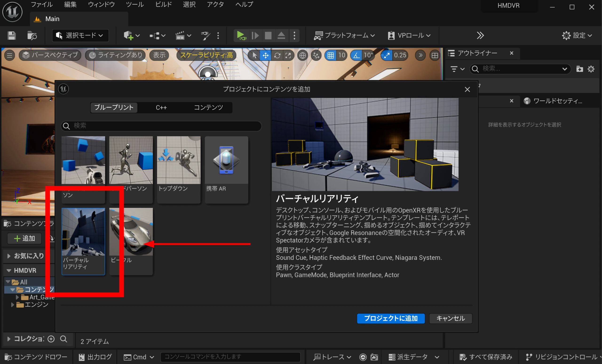
Task: Click the プロジェクトに追加 button
Action: [390, 318]
